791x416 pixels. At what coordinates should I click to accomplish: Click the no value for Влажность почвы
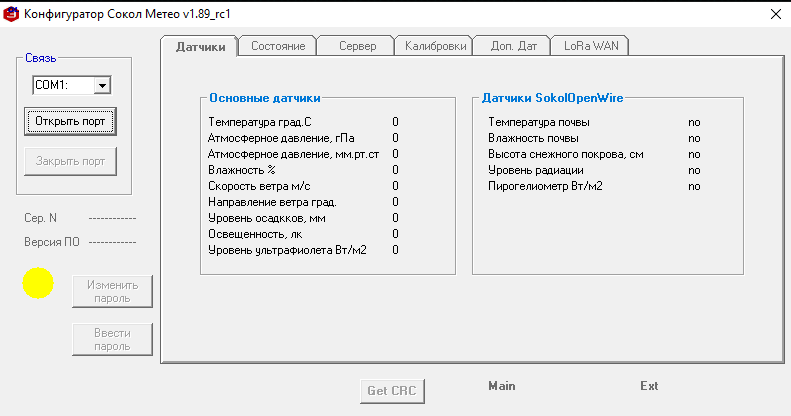point(694,139)
